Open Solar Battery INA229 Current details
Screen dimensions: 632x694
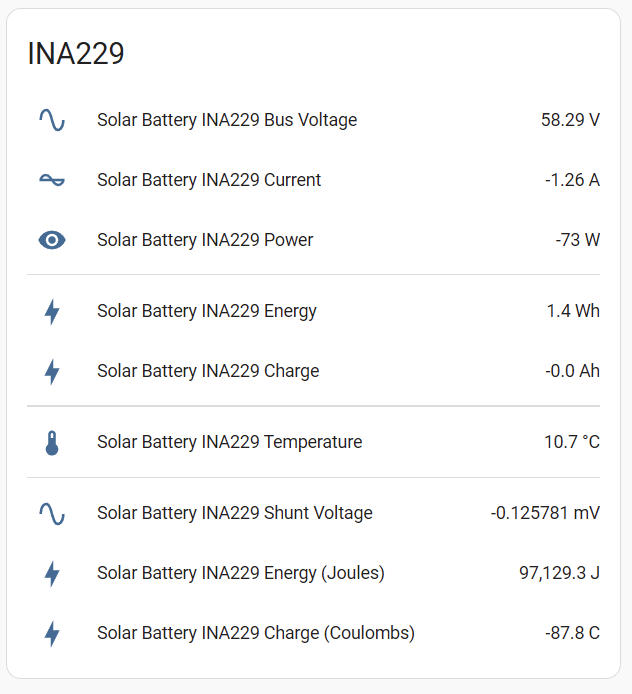209,180
